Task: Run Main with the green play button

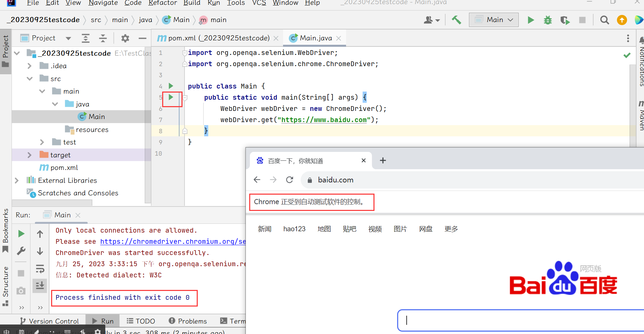Action: [531, 20]
